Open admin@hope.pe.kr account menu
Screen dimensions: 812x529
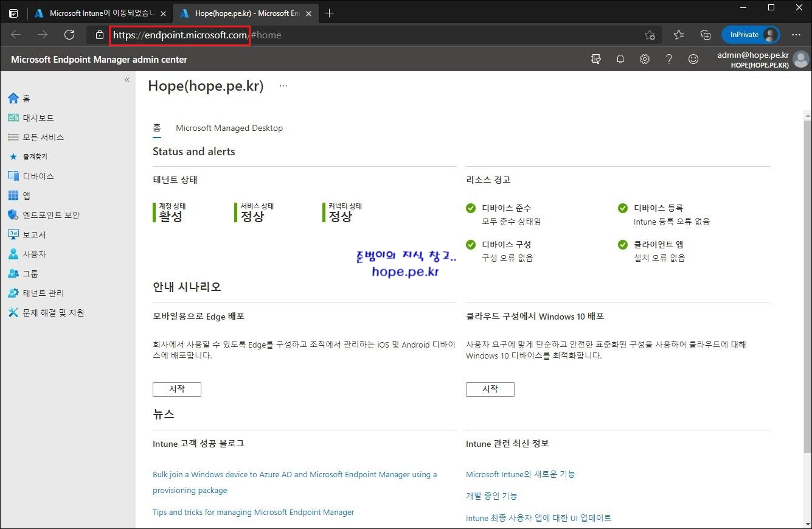tap(763, 59)
